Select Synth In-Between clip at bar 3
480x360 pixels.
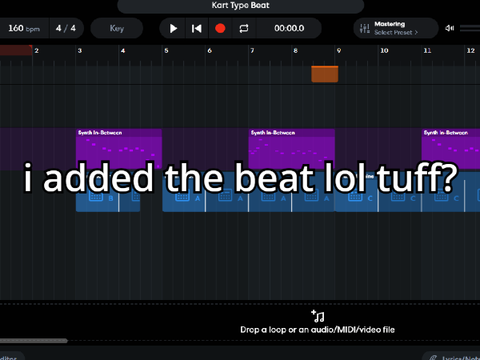119,149
